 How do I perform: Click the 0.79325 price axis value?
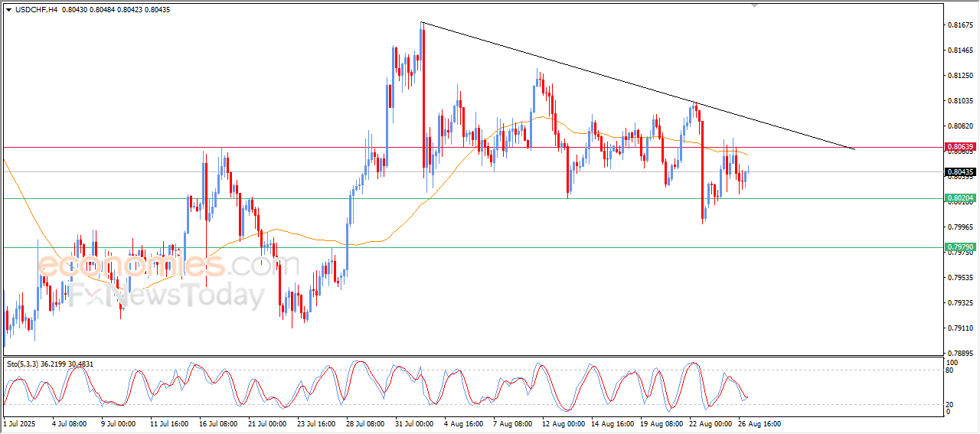[x=960, y=303]
